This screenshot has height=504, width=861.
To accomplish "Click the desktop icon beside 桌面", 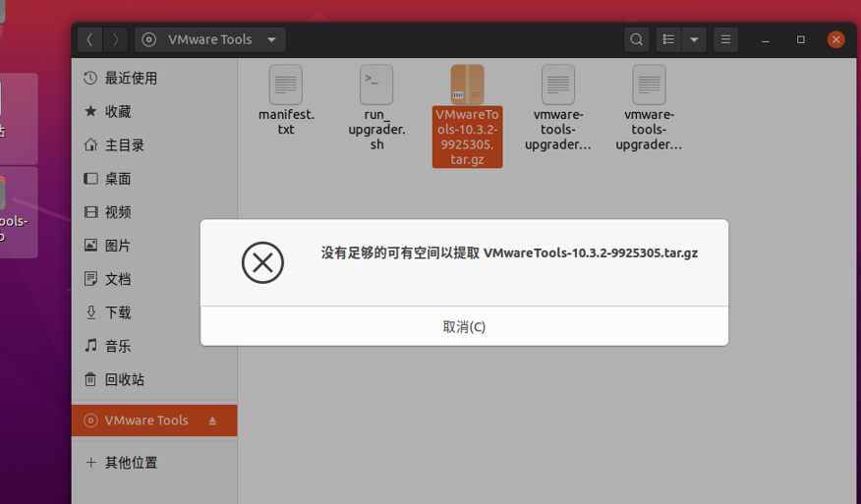I will (x=90, y=179).
